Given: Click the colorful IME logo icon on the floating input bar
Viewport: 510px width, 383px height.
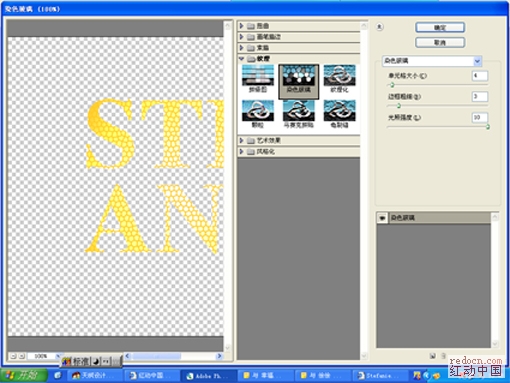Looking at the screenshot, I should pos(66,361).
